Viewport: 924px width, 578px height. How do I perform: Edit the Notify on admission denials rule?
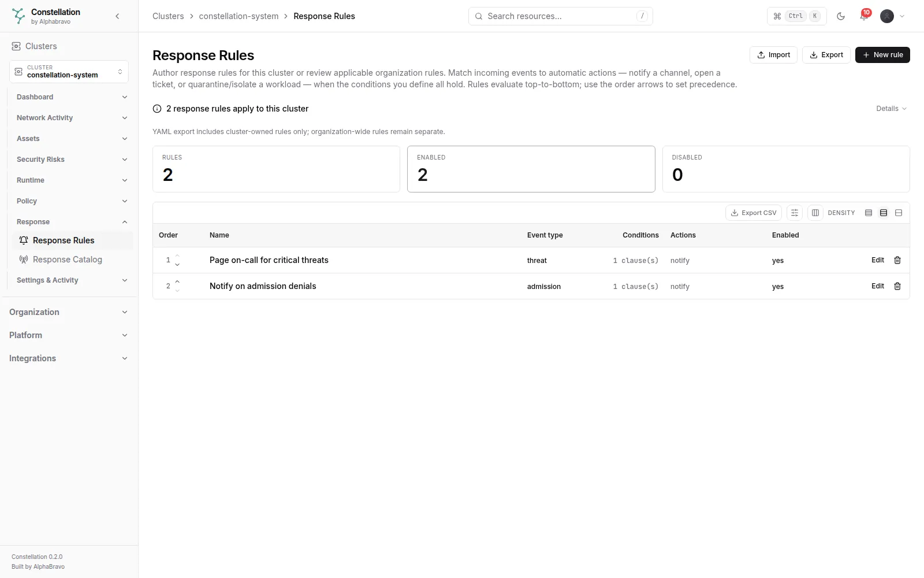[x=878, y=286]
